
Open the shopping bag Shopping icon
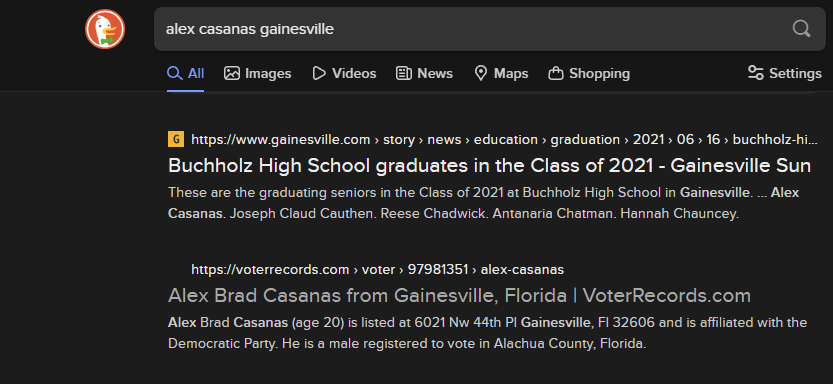[x=556, y=73]
